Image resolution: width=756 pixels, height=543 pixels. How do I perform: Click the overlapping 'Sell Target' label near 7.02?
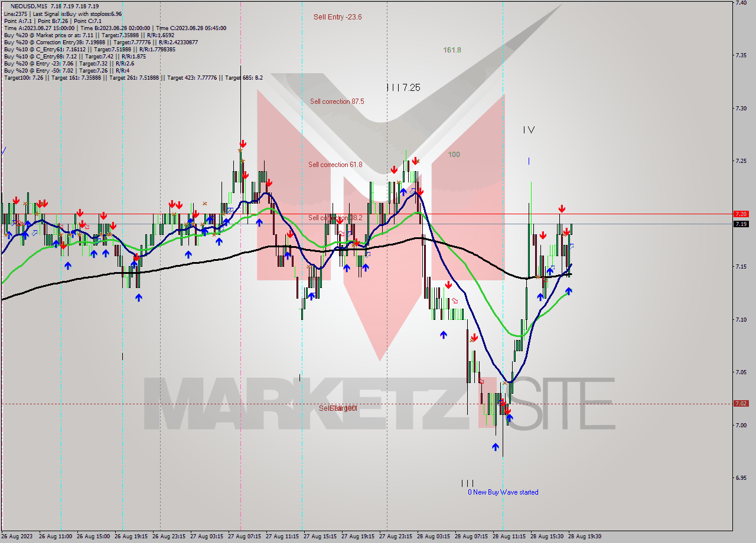[338, 408]
